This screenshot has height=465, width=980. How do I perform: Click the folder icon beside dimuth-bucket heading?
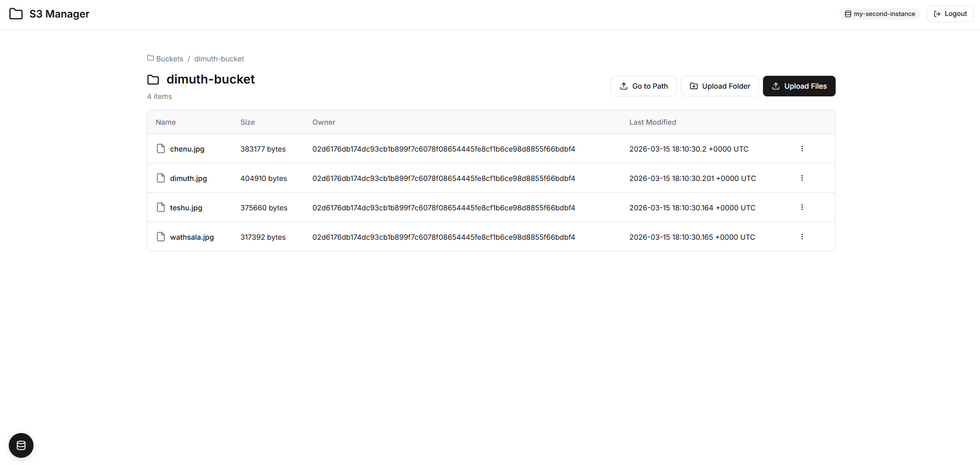pyautogui.click(x=153, y=80)
